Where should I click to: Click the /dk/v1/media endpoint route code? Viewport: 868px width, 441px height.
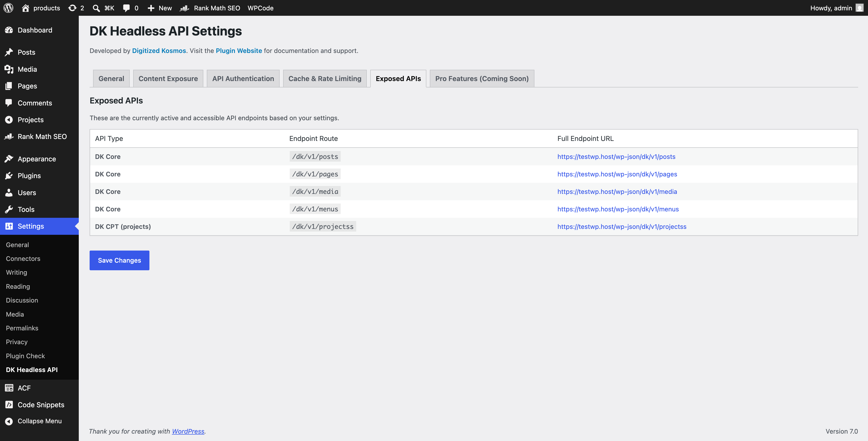pos(315,191)
